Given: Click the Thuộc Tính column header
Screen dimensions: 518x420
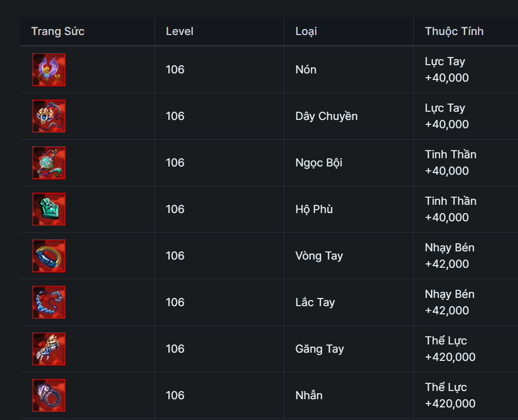Looking at the screenshot, I should coord(454,31).
